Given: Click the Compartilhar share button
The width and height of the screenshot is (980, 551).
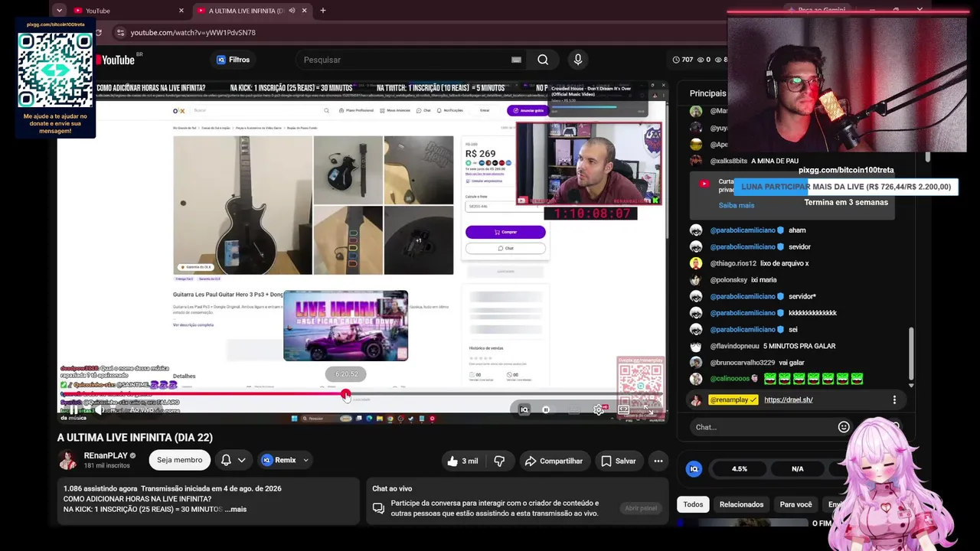Looking at the screenshot, I should [554, 461].
